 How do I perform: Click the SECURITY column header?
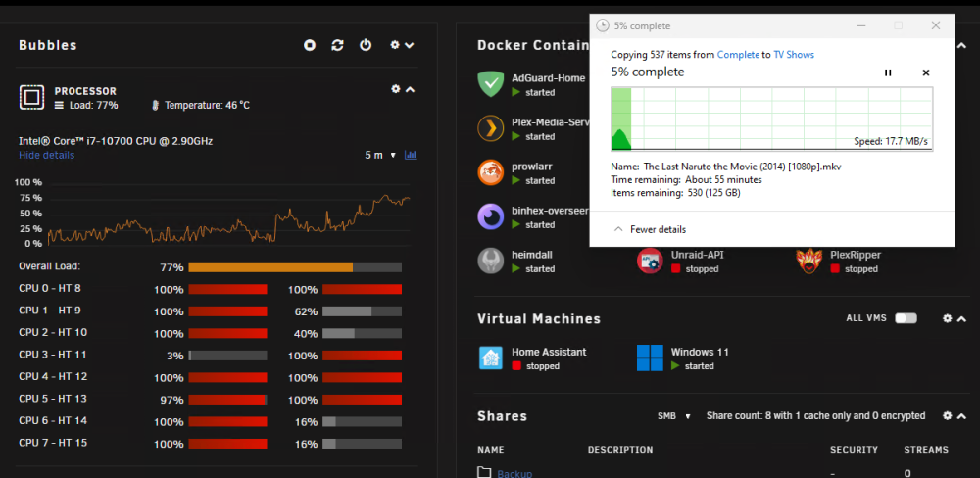coord(854,450)
